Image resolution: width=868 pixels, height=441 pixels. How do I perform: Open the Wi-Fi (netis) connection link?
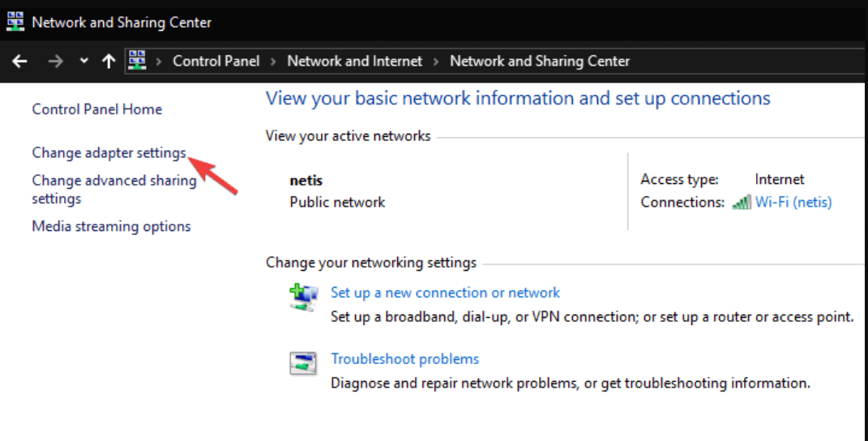coord(793,202)
